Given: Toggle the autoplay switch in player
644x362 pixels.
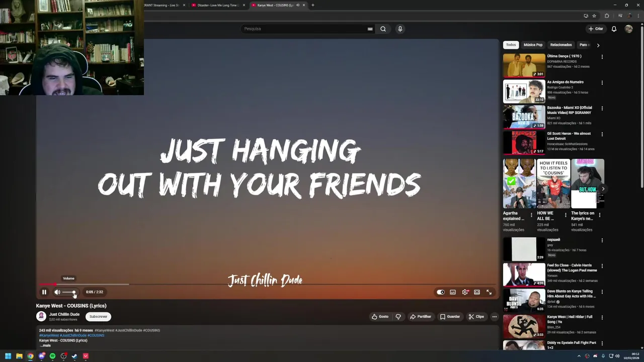Looking at the screenshot, I should tap(440, 292).
